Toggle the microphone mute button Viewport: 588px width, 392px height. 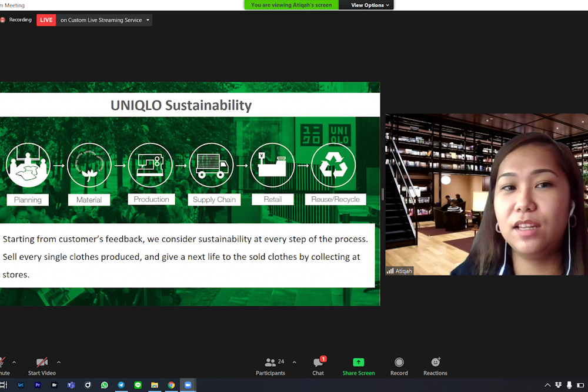pos(3,366)
